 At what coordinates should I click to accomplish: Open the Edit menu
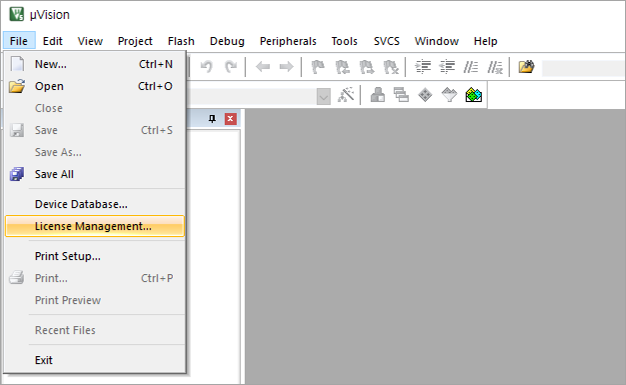(53, 41)
